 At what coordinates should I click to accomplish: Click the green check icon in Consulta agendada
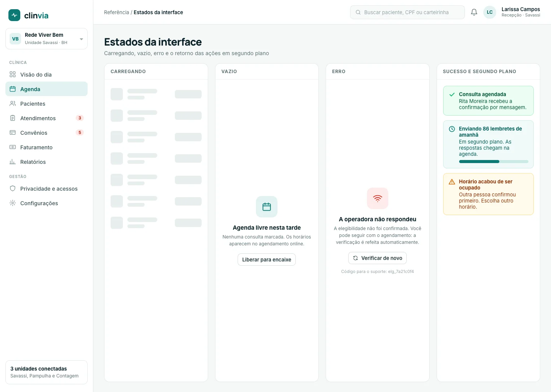click(452, 95)
